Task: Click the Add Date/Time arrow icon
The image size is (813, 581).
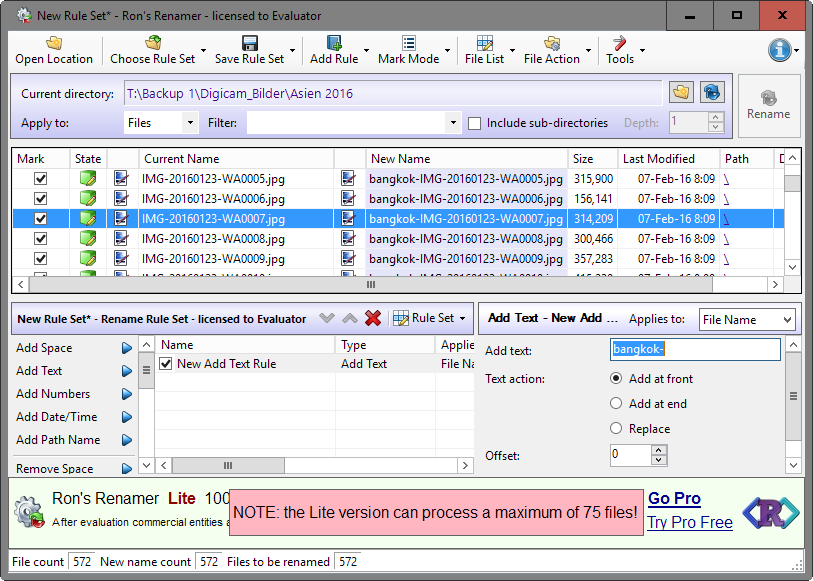Action: pyautogui.click(x=127, y=417)
